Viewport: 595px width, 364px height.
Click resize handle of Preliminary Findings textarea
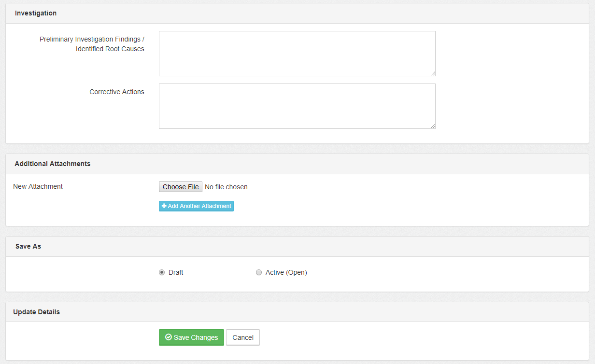click(433, 73)
